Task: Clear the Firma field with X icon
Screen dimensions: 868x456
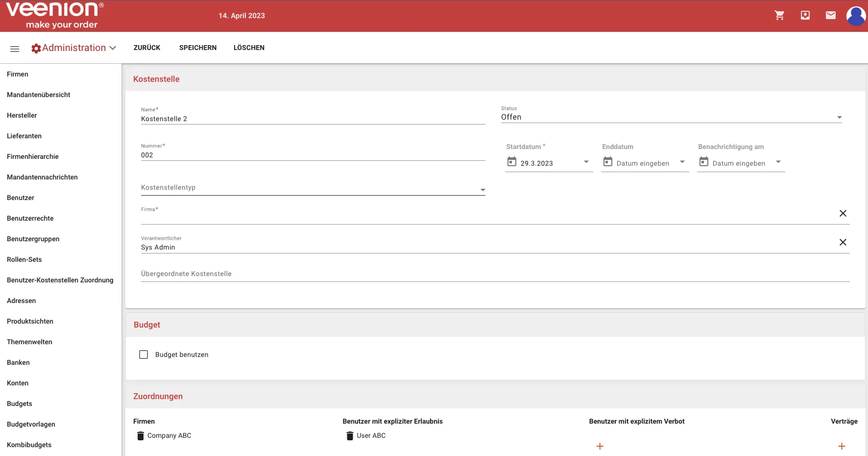Action: [x=843, y=213]
